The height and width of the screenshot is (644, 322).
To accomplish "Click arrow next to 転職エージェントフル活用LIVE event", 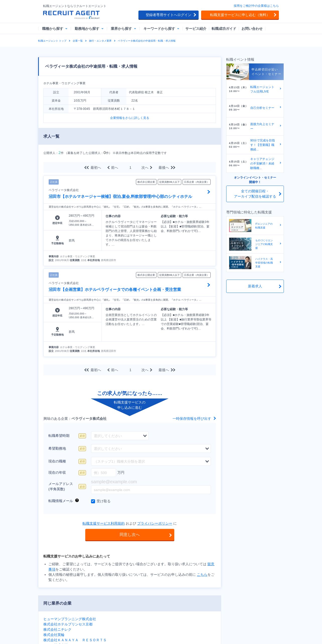I will (x=280, y=89).
